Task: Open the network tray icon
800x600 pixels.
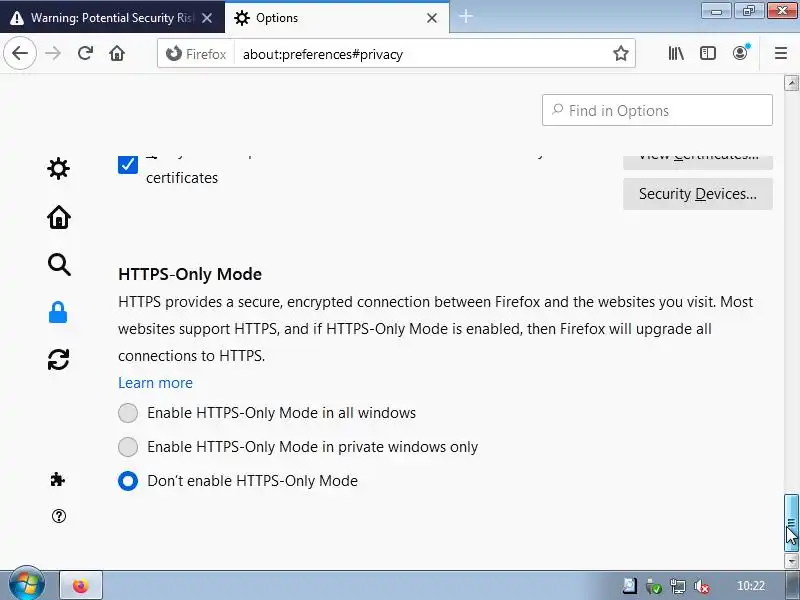Action: (678, 586)
